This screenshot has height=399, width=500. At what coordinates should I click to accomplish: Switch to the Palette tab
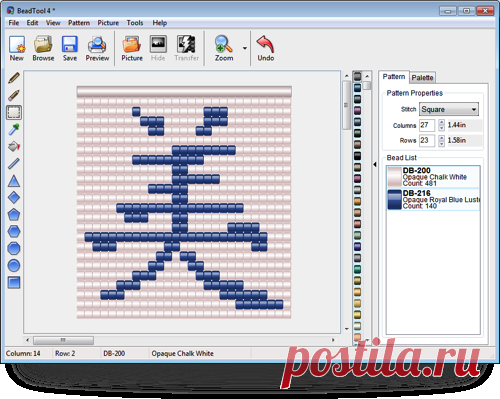coord(422,78)
